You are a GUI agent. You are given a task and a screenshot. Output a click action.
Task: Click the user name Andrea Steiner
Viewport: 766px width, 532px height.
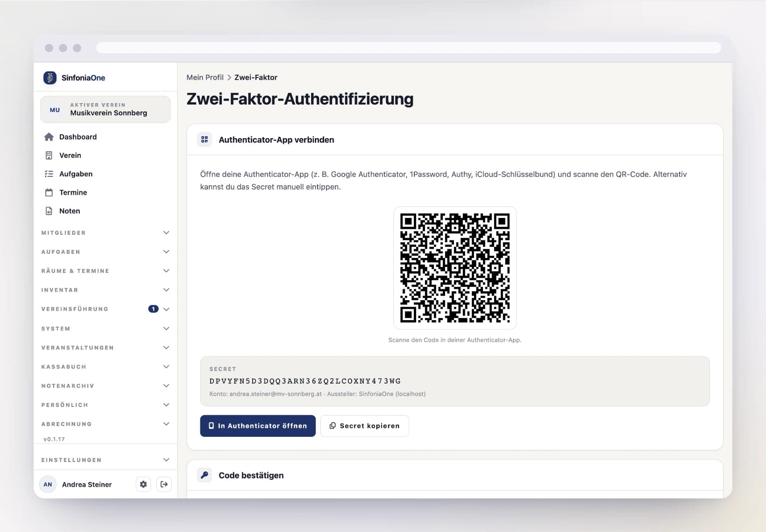87,484
